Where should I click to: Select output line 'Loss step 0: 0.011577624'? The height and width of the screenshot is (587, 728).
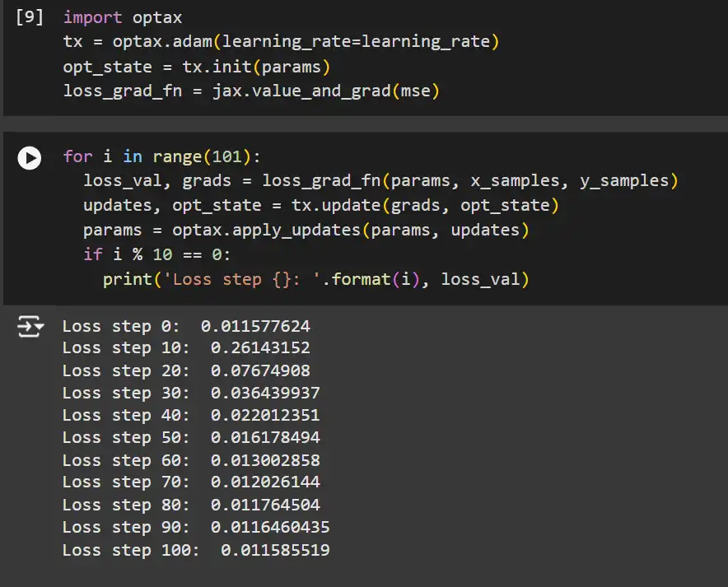186,326
